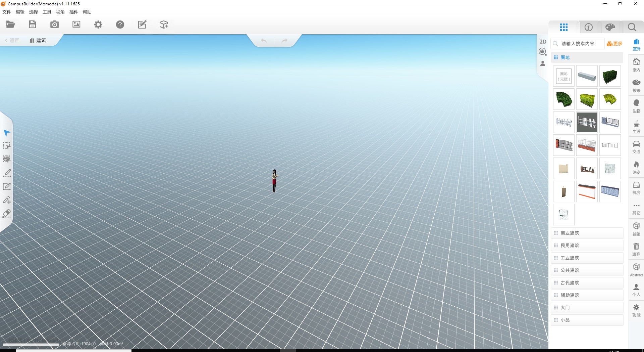
Task: Undo the last action arrow
Action: [x=264, y=41]
